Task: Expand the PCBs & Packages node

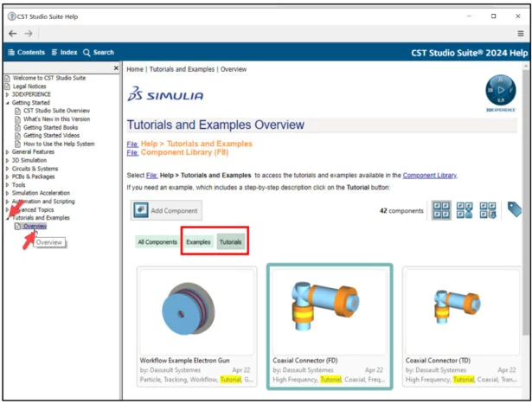Action: (x=7, y=176)
